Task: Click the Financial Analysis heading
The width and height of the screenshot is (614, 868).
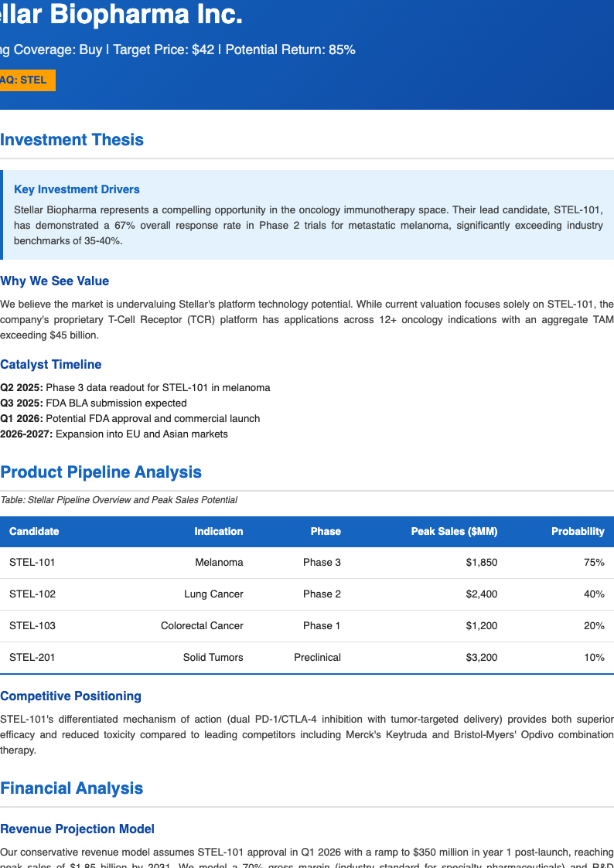Action: pos(71,788)
